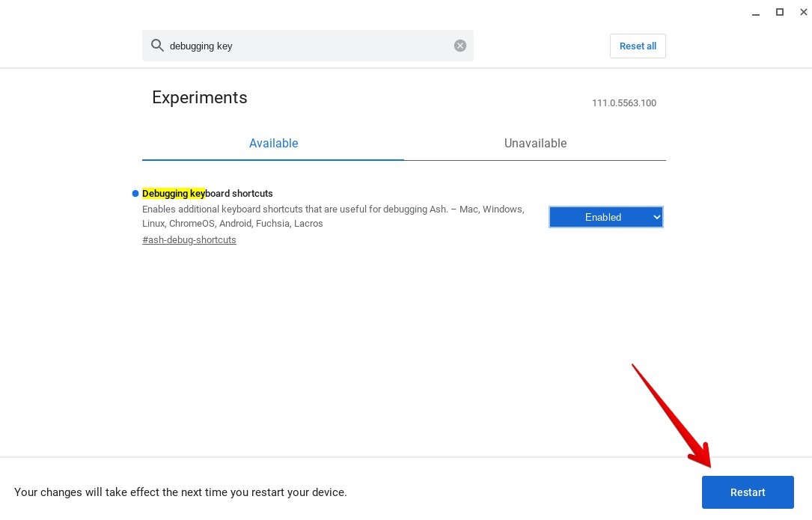
Task: Switch to the Unavailable tab
Action: point(536,143)
